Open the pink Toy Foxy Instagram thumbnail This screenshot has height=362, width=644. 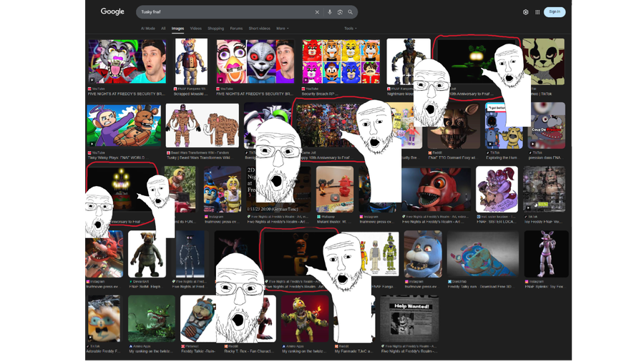546,254
